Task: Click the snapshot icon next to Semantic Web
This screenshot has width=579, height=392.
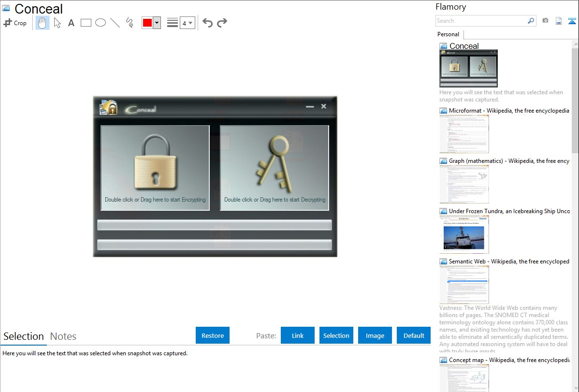Action: coord(444,261)
